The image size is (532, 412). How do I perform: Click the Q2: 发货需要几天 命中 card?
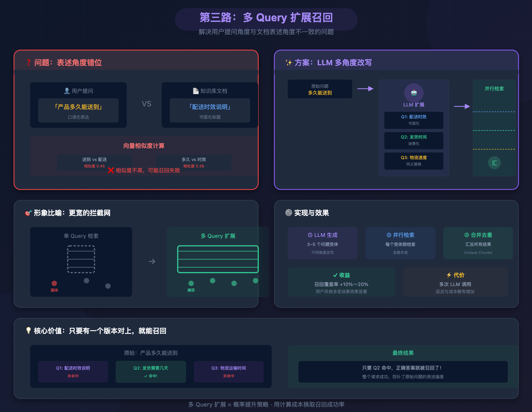pyautogui.click(x=151, y=372)
